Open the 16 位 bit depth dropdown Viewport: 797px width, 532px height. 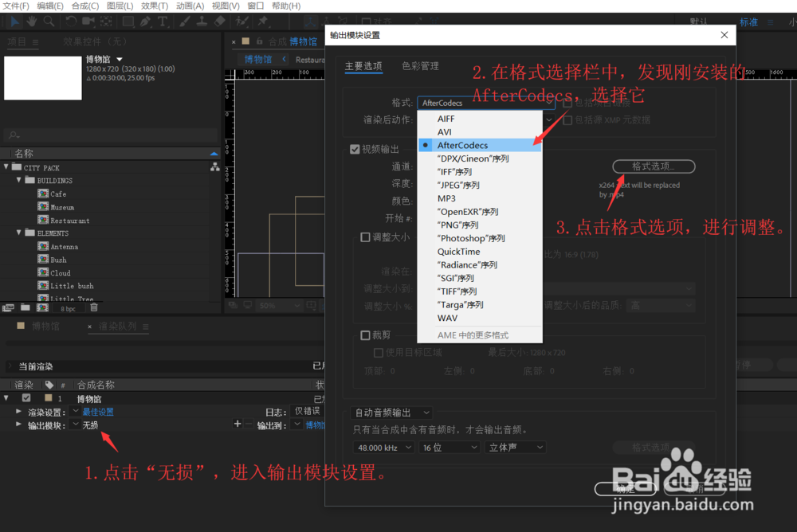pos(450,448)
